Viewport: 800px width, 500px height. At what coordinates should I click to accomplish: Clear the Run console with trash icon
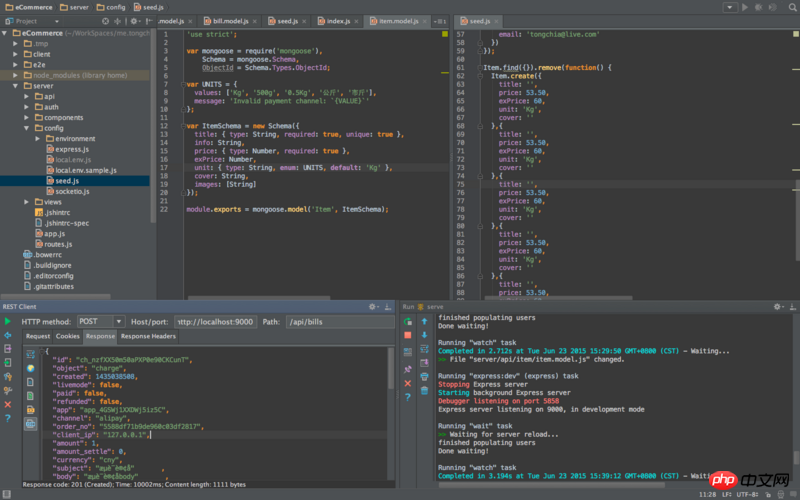coord(424,390)
